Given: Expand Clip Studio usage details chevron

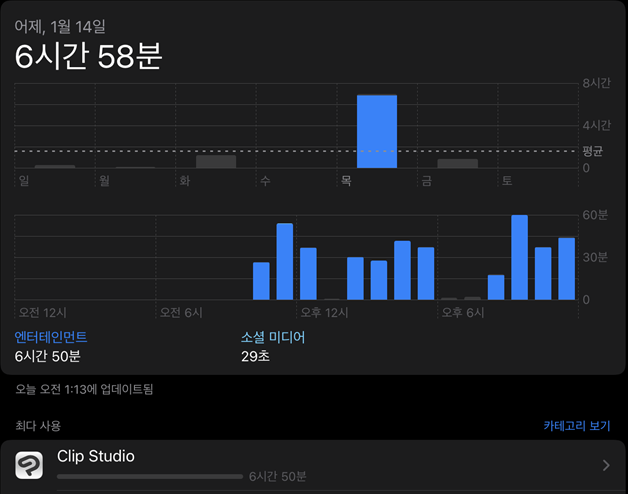Looking at the screenshot, I should pos(606,465).
